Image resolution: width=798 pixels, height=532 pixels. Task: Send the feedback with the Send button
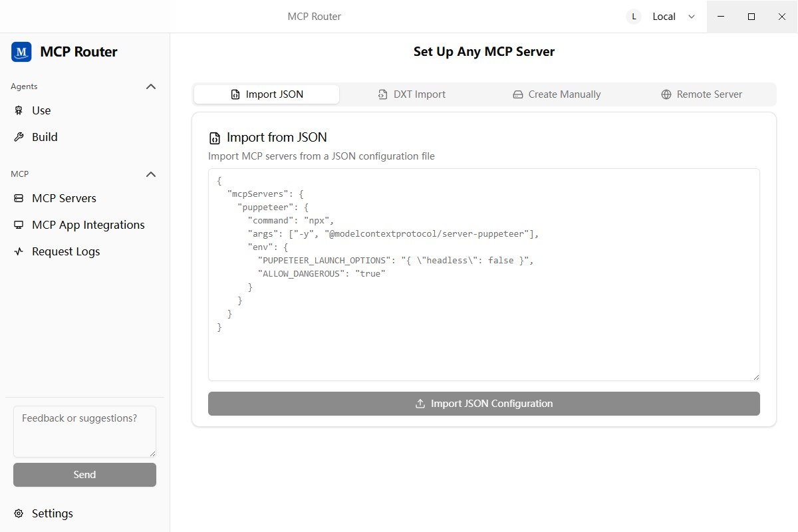click(84, 475)
